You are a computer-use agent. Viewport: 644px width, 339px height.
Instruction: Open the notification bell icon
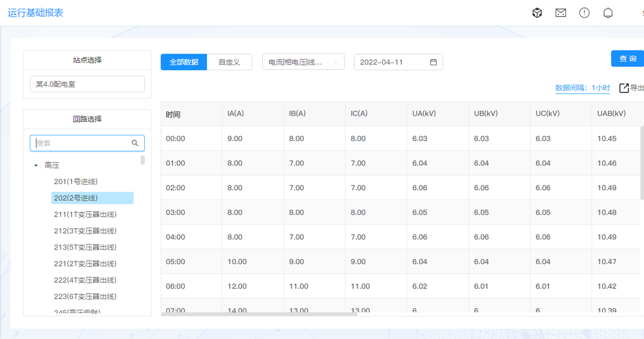click(x=608, y=13)
